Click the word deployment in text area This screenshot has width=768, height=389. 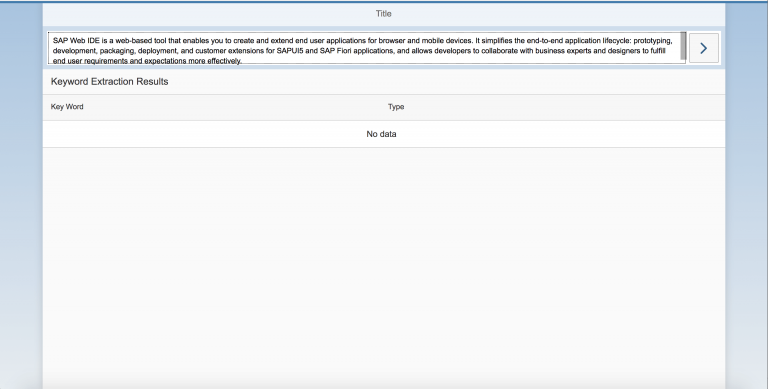[x=158, y=51]
